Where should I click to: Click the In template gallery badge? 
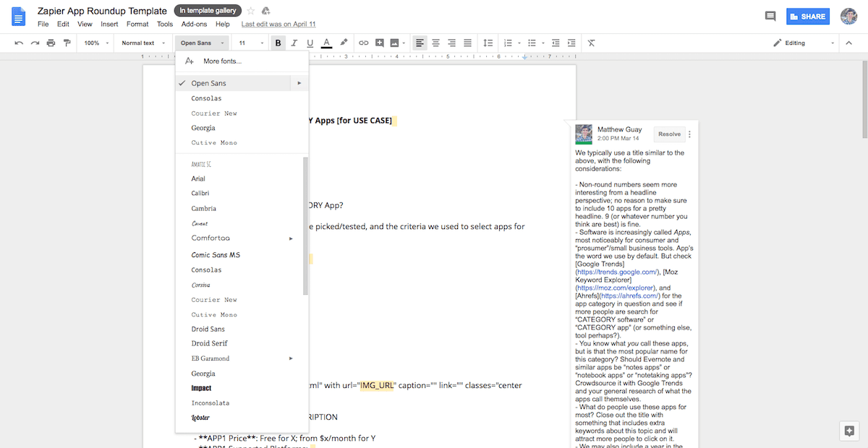(x=208, y=11)
